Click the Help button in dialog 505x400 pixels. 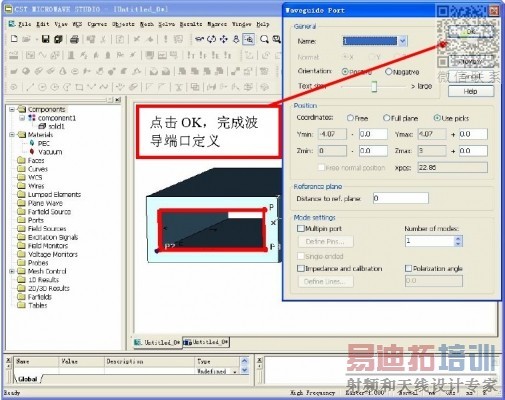coord(470,91)
